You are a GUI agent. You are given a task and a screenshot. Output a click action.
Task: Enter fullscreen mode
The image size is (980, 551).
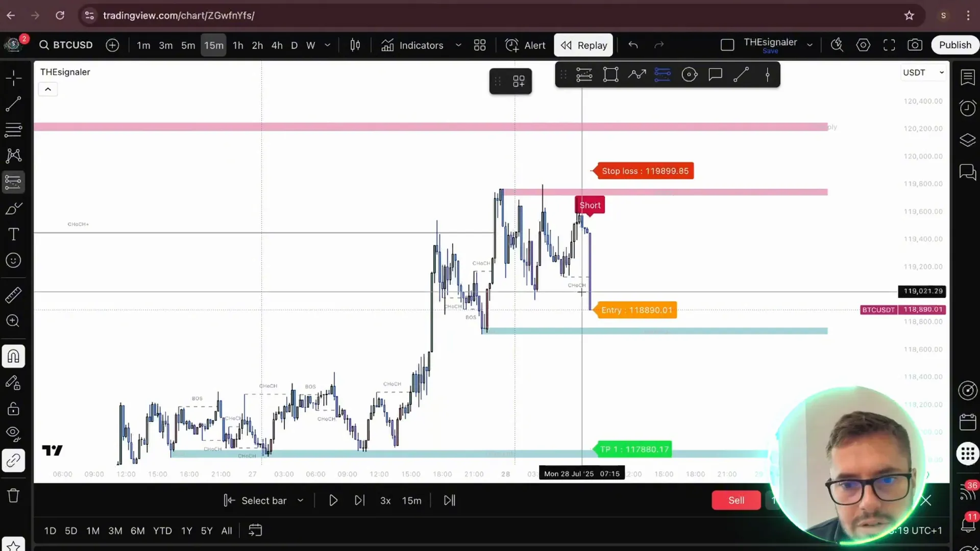pyautogui.click(x=889, y=45)
